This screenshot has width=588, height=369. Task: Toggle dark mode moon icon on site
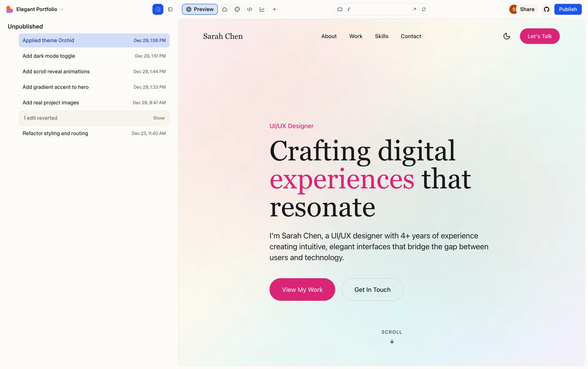click(507, 36)
